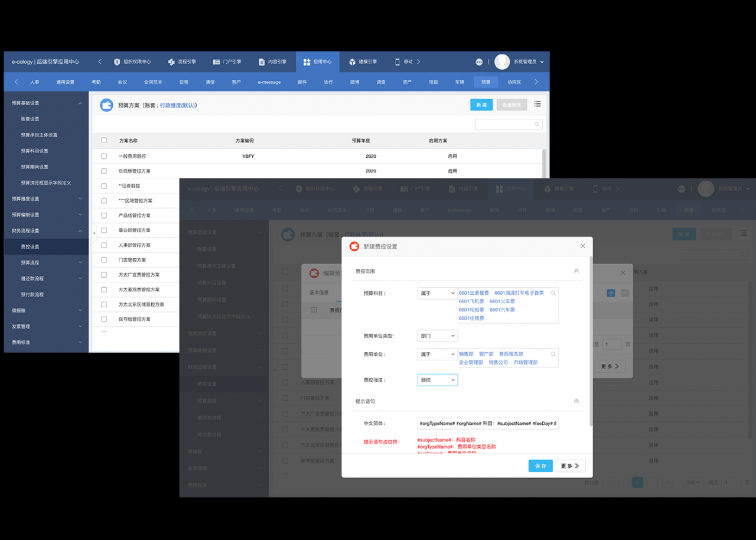The image size is (756, 540).
Task: Click the chat bubble icon next to the front-window avatar
Action: pyautogui.click(x=479, y=62)
